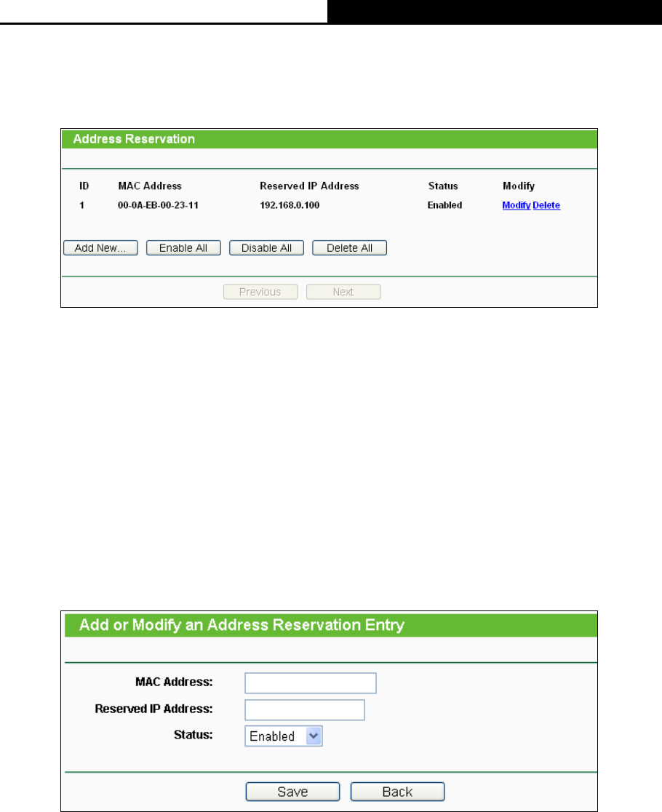Click the Enable All button

(x=183, y=248)
